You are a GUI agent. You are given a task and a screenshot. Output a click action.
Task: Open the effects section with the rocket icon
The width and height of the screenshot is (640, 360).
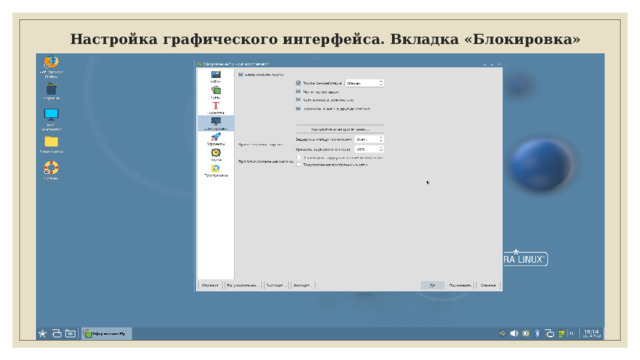216,139
